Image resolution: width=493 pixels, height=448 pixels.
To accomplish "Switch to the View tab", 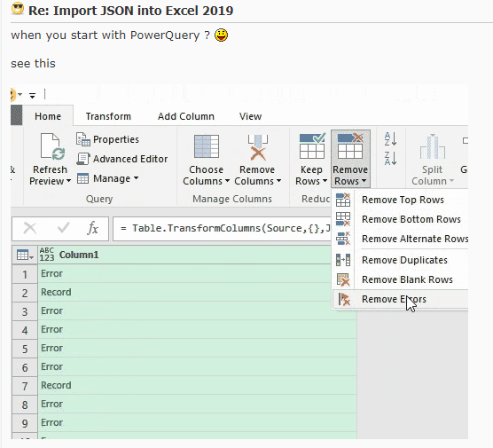I will 250,116.
